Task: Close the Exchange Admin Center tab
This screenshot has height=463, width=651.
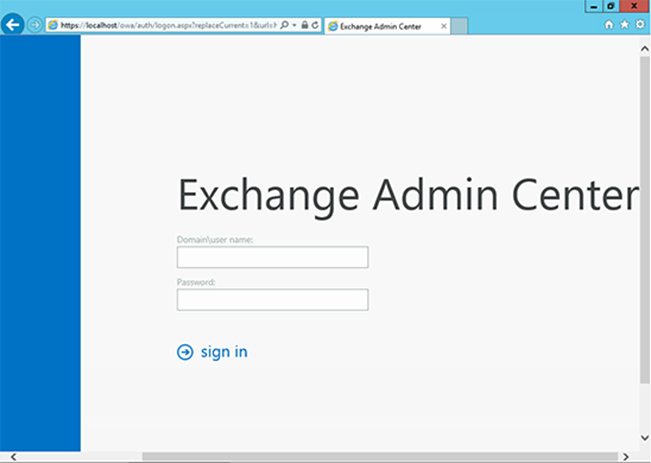Action: point(443,26)
